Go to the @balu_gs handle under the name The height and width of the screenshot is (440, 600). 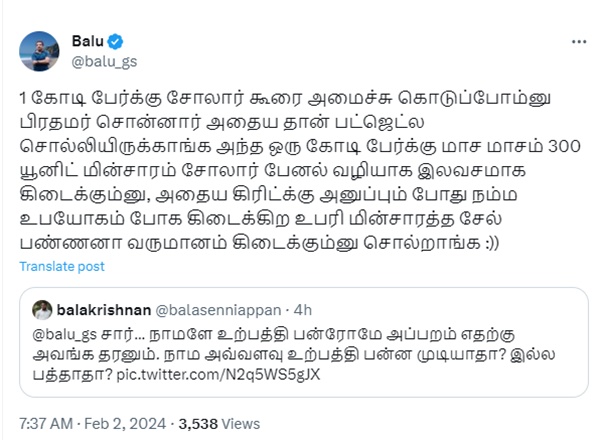101,60
